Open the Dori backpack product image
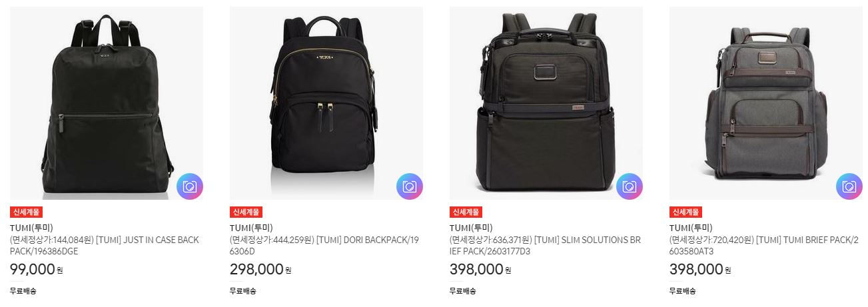Screen dimensions: 868x307 (x=326, y=103)
